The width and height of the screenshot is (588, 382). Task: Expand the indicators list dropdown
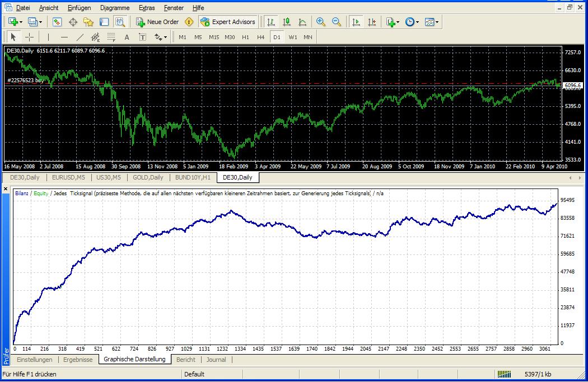pyautogui.click(x=398, y=22)
